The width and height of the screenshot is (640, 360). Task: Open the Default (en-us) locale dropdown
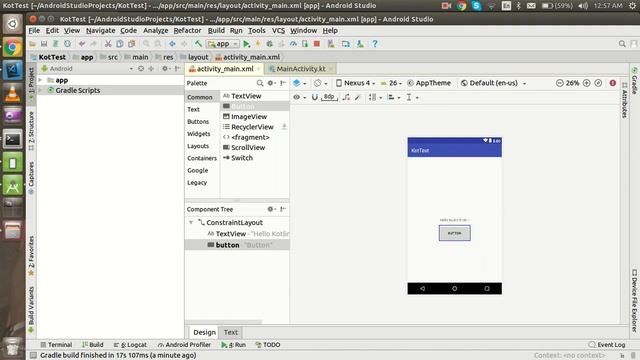493,83
